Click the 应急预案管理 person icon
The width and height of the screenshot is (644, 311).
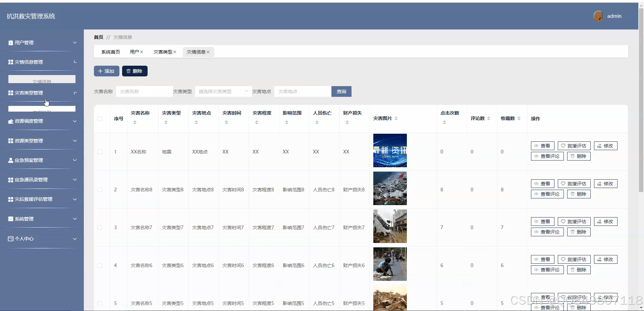pyautogui.click(x=11, y=160)
